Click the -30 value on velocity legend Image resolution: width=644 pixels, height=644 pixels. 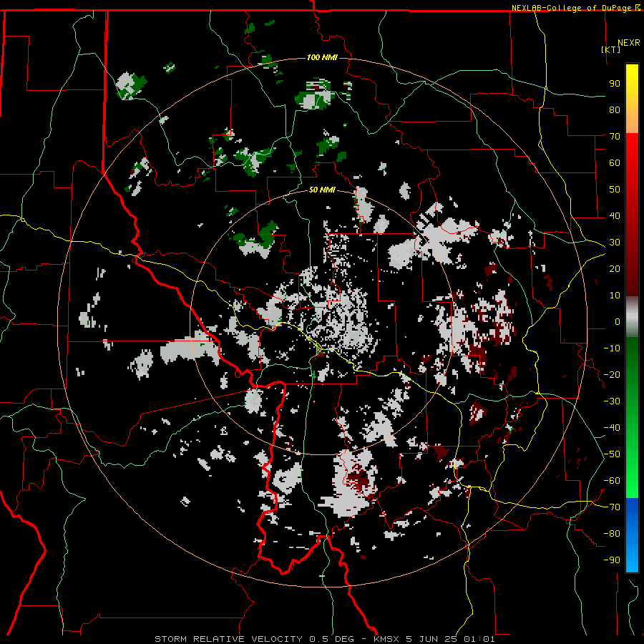[x=612, y=401]
